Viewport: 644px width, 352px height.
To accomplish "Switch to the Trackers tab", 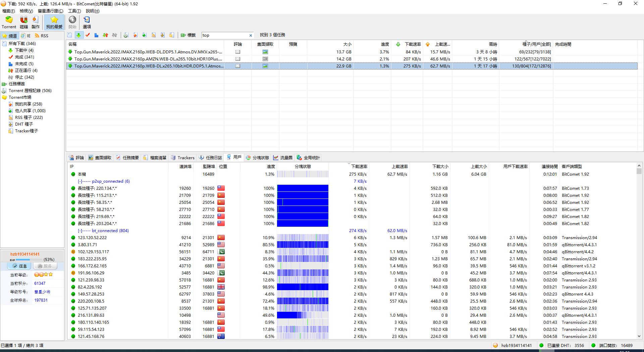I will [x=182, y=158].
